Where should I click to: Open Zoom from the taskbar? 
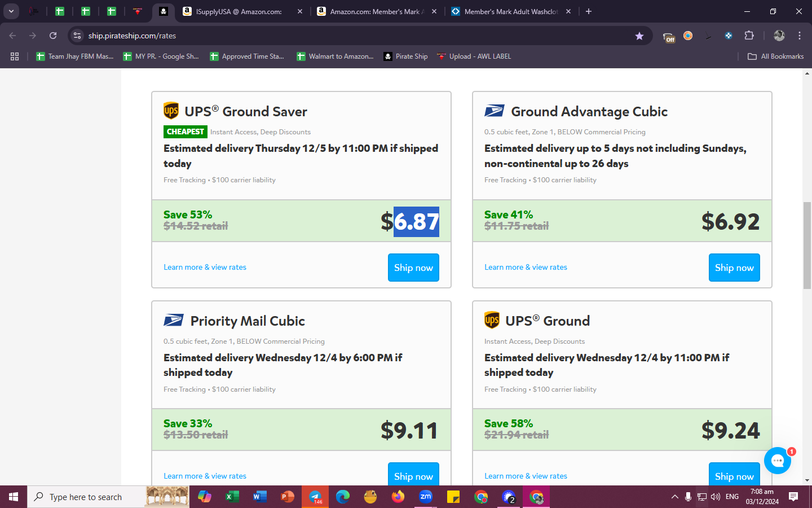425,497
